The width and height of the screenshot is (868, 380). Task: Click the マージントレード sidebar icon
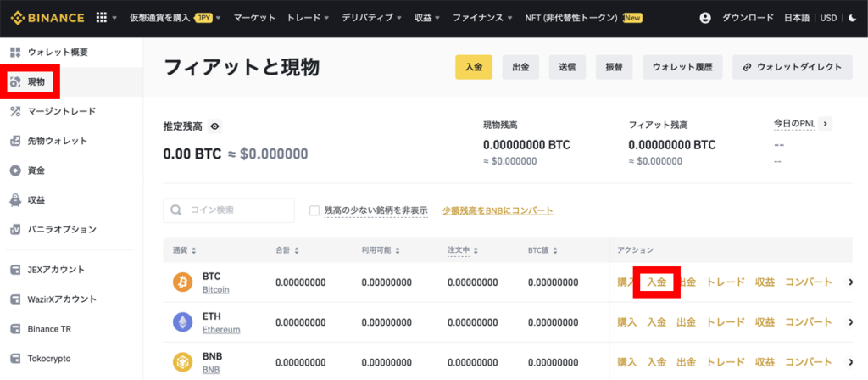click(15, 111)
